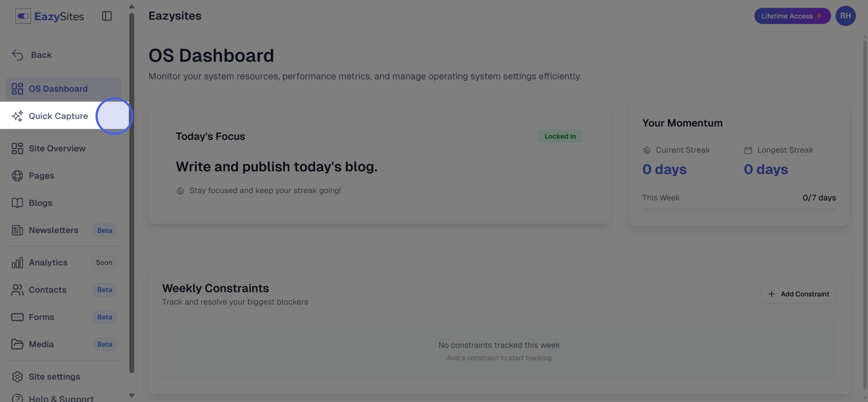Open the RH user avatar menu
This screenshot has width=868, height=402.
(845, 16)
